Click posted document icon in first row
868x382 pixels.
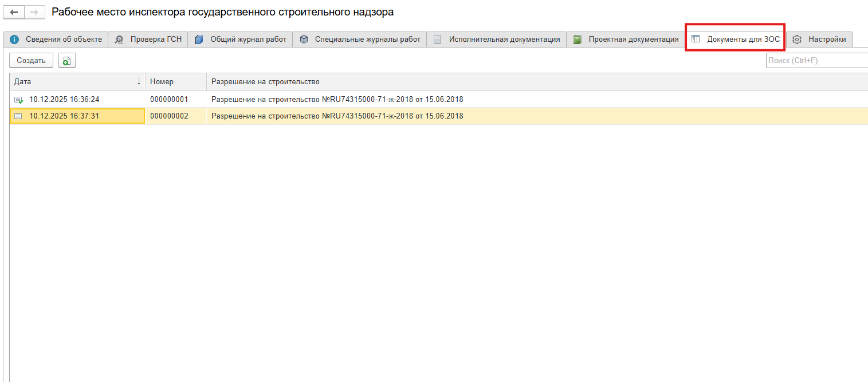coord(18,100)
